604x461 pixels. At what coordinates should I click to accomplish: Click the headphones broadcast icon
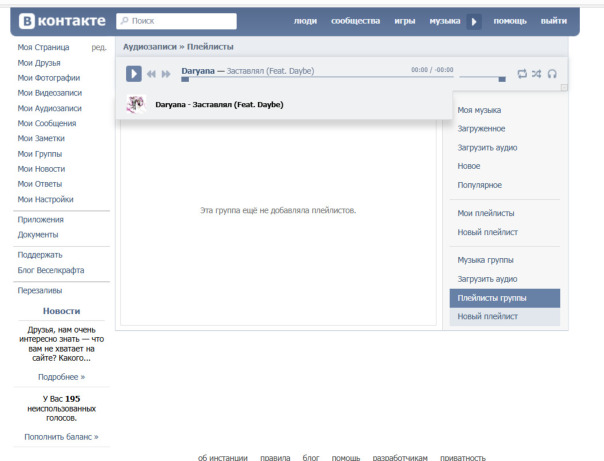pyautogui.click(x=552, y=74)
